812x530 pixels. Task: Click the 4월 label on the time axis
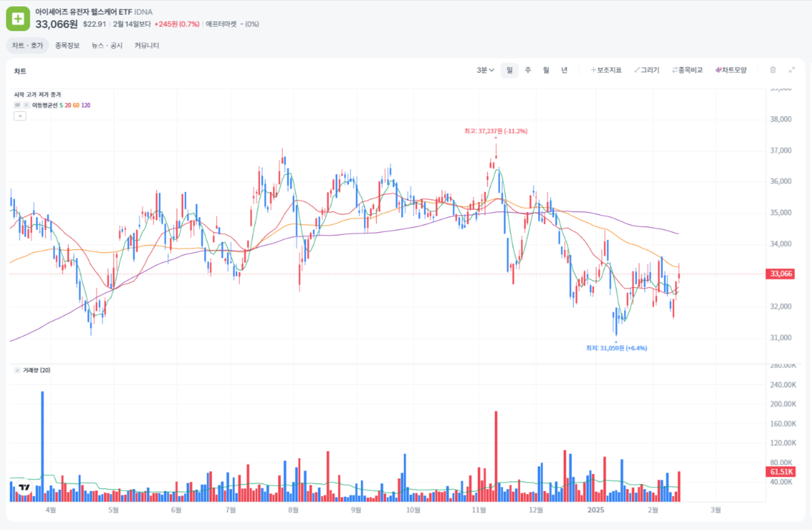51,509
